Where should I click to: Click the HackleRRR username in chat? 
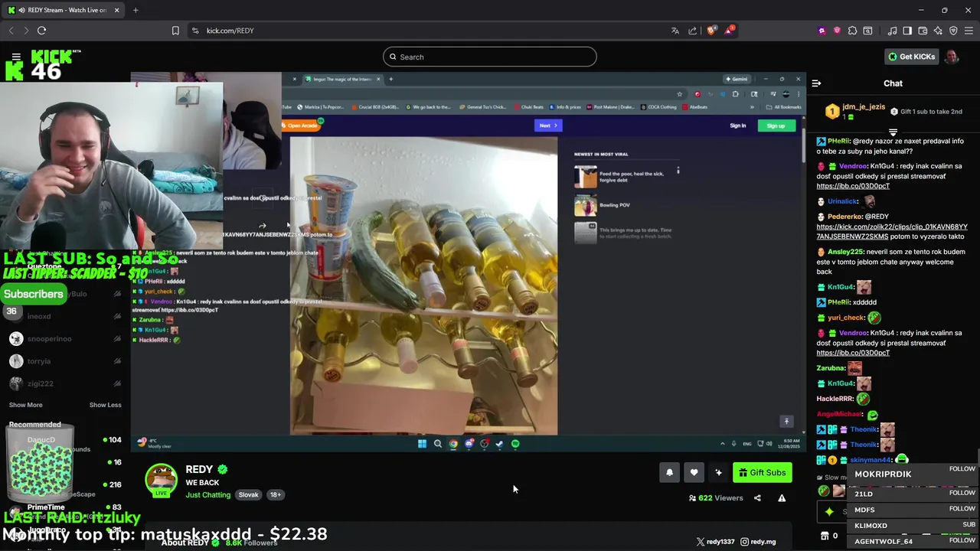coord(835,399)
